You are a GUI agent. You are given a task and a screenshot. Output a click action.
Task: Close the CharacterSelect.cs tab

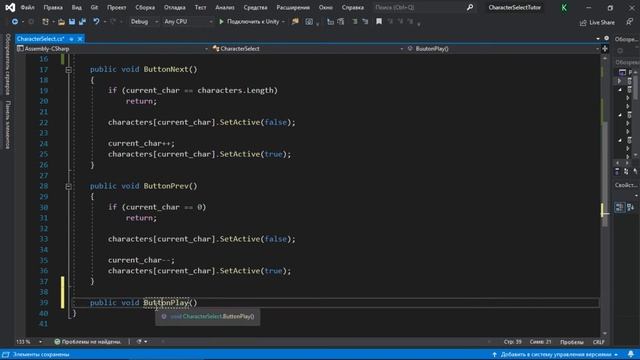(80, 39)
